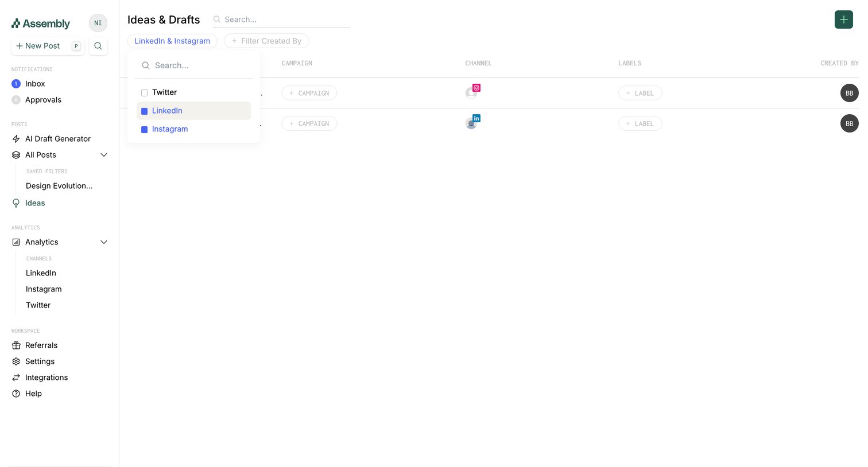Focus the channel filter search field

click(194, 65)
